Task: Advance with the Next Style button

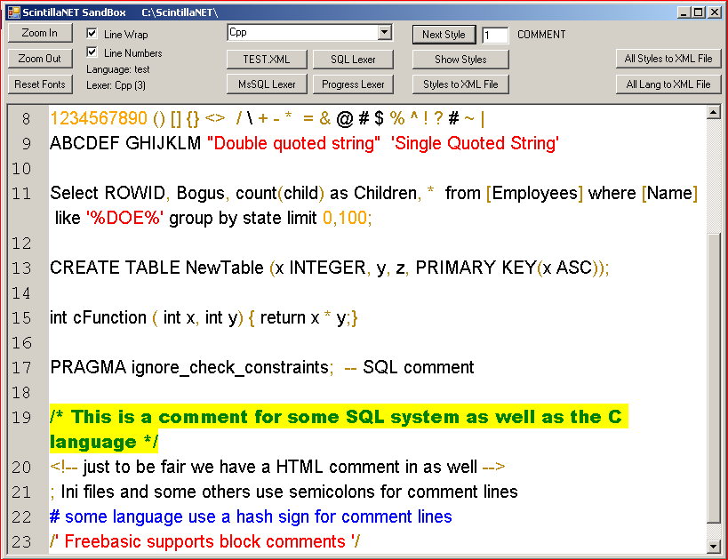Action: (x=444, y=35)
